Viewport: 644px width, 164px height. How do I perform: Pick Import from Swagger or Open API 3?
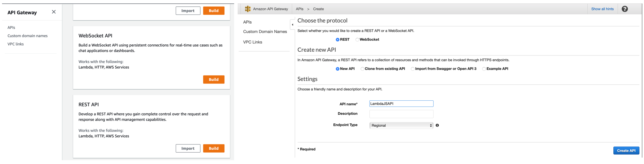click(412, 69)
